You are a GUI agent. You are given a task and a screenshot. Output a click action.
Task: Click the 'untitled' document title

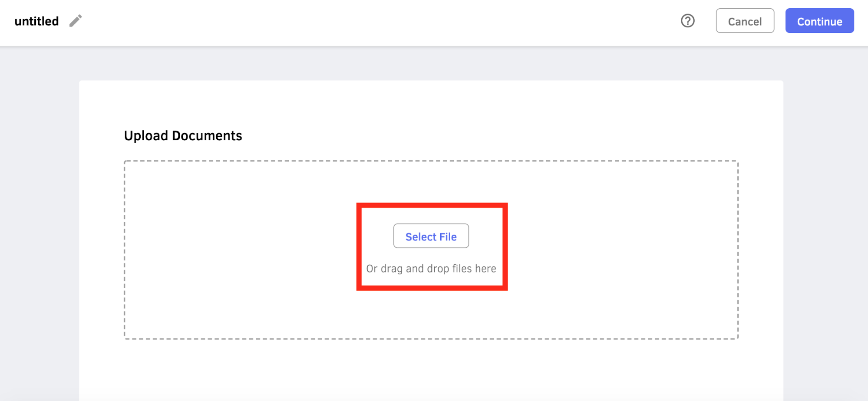pos(36,21)
